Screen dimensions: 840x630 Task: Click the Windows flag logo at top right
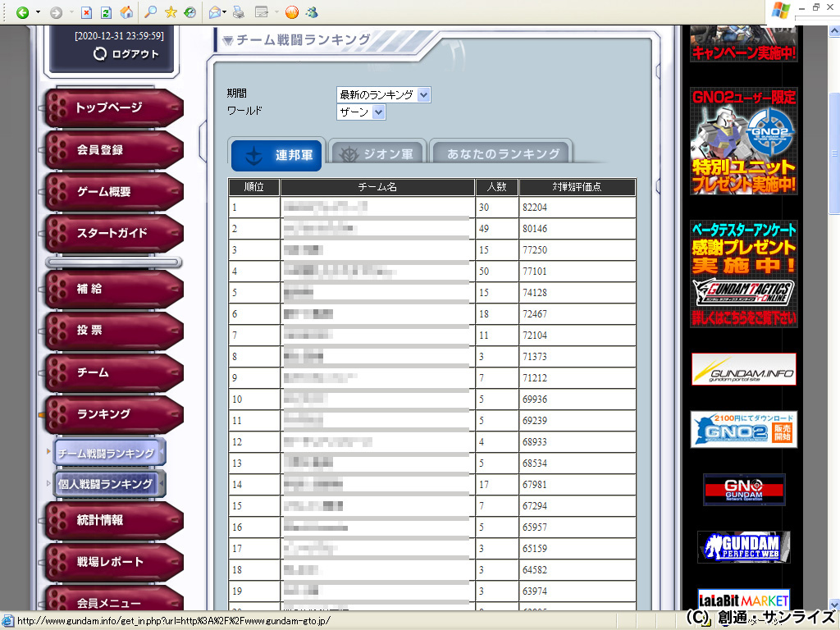(781, 10)
